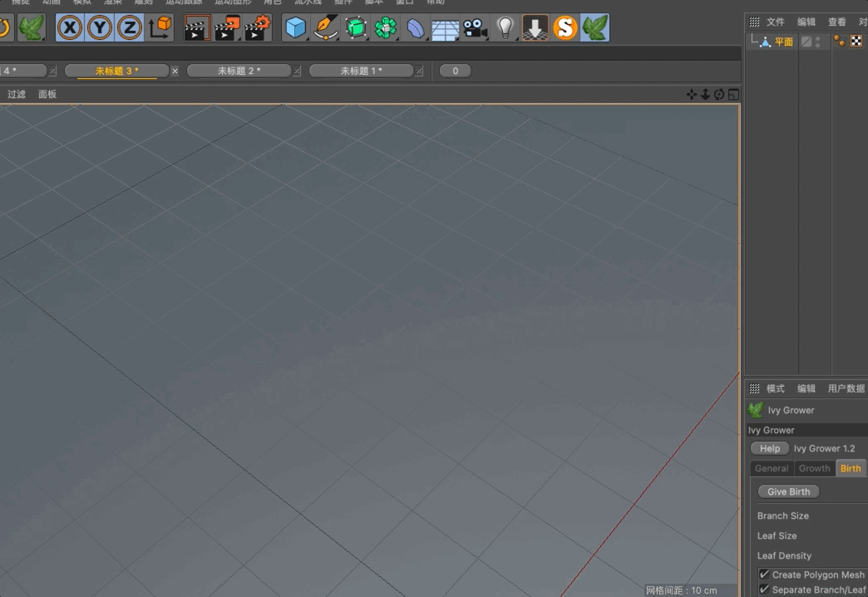Switch to the 未标题 2 document tab
The height and width of the screenshot is (597, 868).
click(x=239, y=71)
